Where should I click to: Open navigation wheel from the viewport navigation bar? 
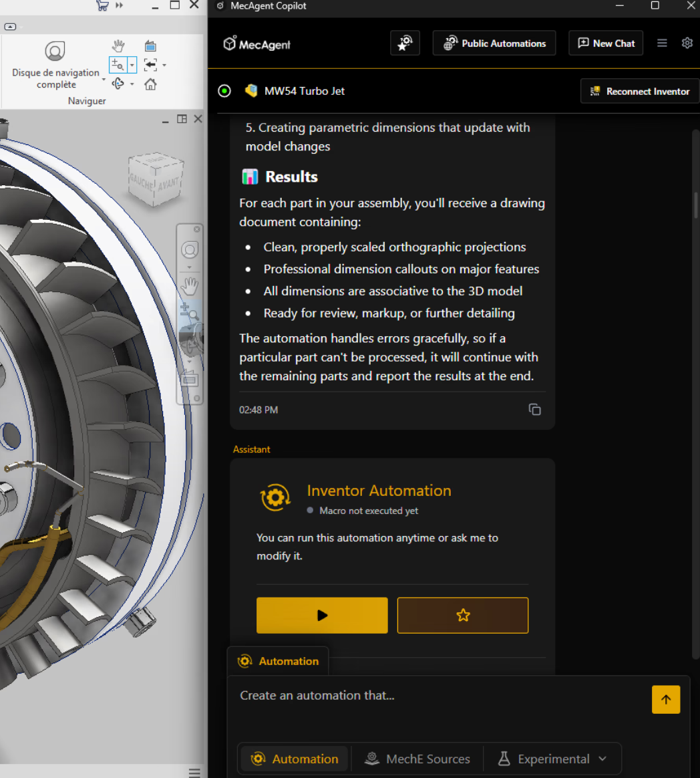point(190,249)
